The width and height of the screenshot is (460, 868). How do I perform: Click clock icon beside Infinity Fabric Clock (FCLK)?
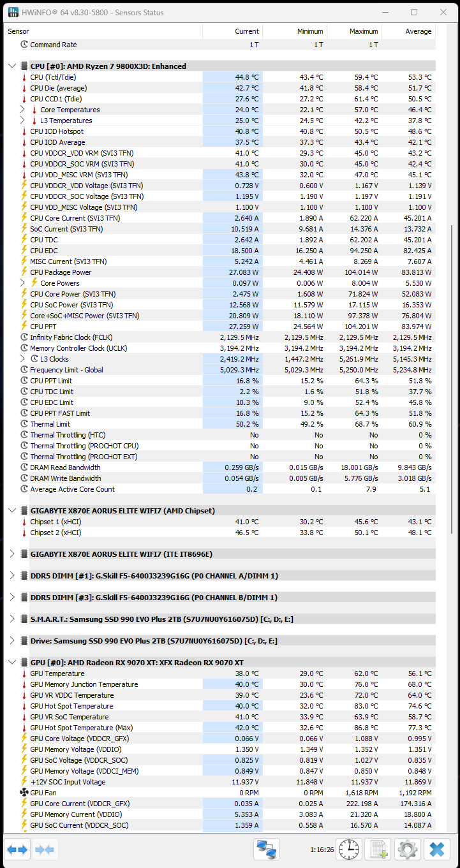tap(24, 337)
